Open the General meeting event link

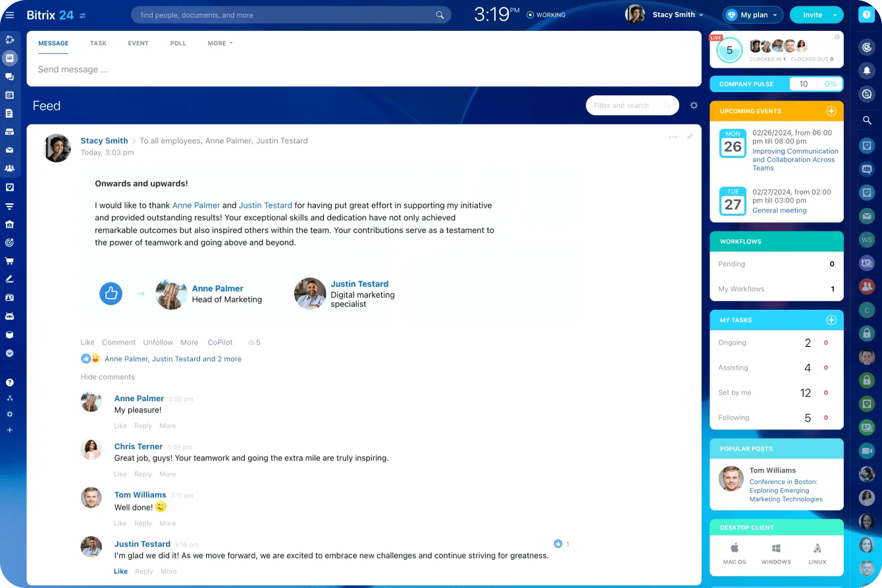click(779, 210)
